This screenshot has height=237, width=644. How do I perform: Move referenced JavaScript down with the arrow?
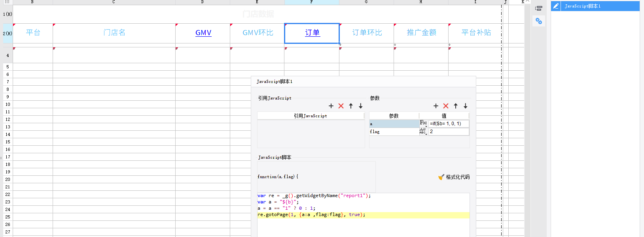361,106
